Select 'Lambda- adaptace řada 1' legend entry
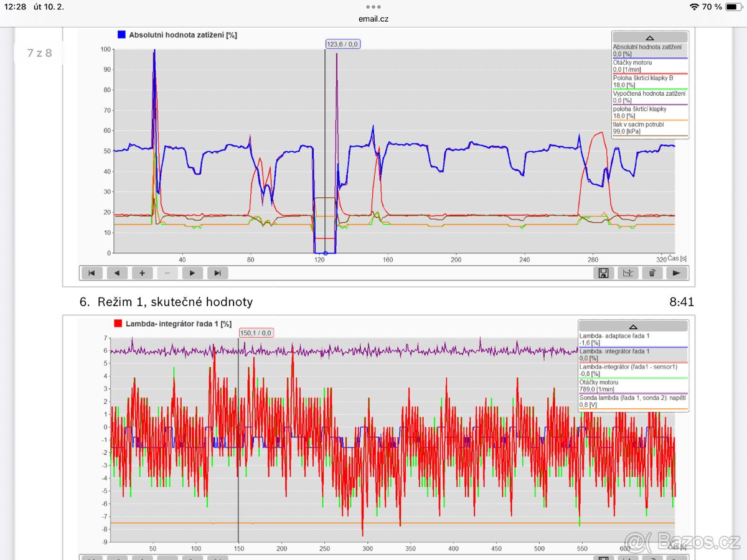Viewport: 747px width, 560px height. (632, 339)
